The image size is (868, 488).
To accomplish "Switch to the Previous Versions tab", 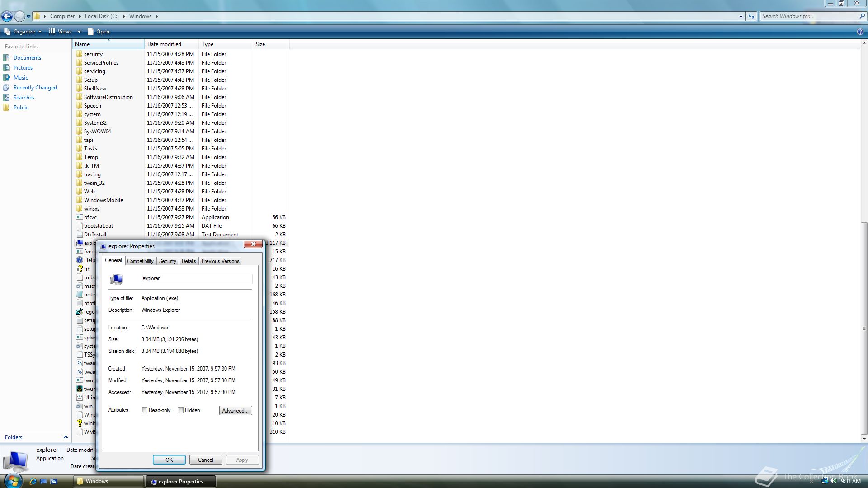I will coord(220,261).
